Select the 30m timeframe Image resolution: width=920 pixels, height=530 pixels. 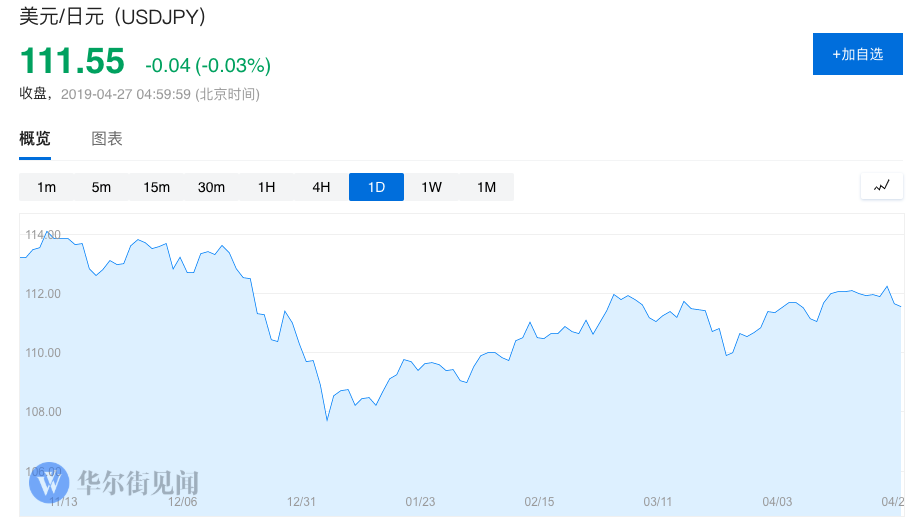[x=211, y=187]
